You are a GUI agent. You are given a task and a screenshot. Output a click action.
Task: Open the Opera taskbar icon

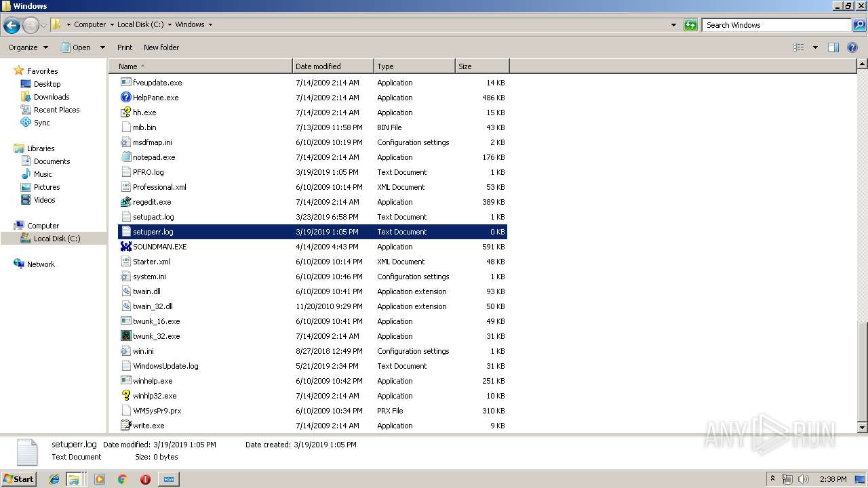[x=145, y=479]
